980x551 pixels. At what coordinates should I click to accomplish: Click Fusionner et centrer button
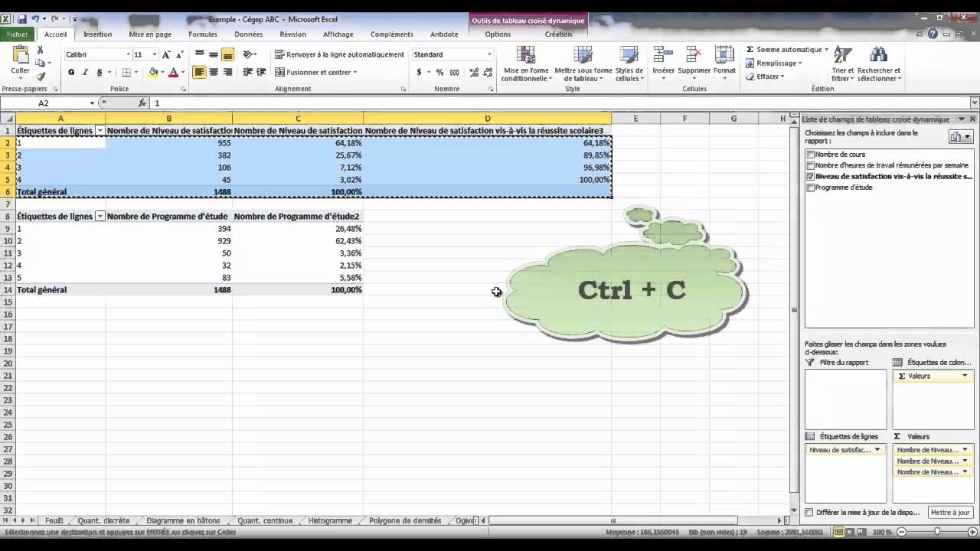[315, 72]
